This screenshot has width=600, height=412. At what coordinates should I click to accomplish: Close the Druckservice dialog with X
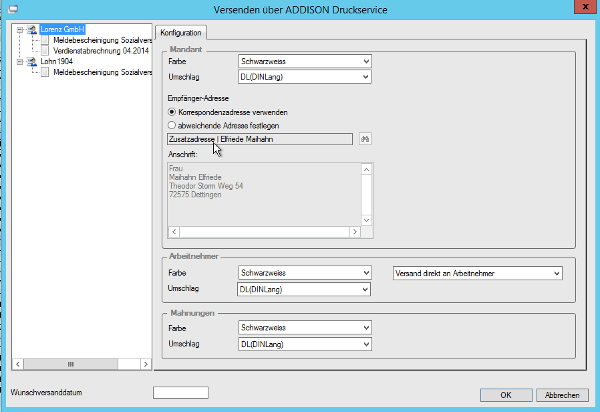585,7
